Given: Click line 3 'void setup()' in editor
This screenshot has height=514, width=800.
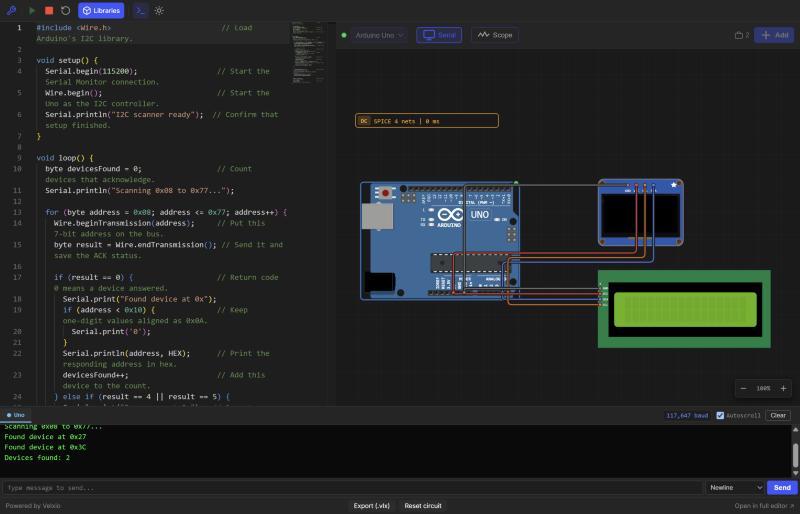Looking at the screenshot, I should [x=67, y=60].
